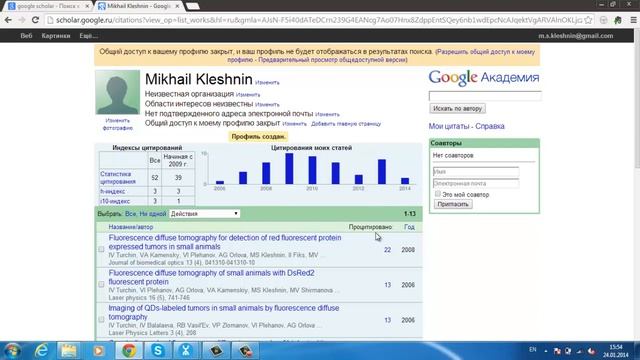Click Изменить фотографию under the photo

click(x=118, y=124)
